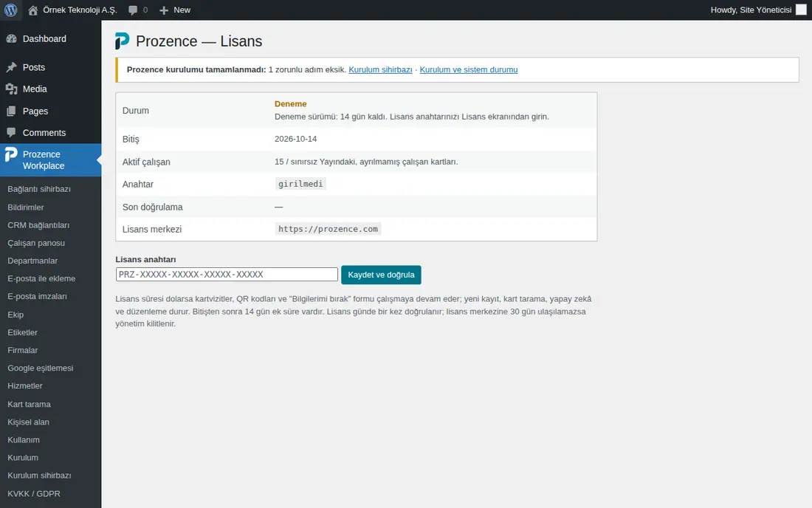Open Google eşitlemesi submenu item
The width and height of the screenshot is (812, 508).
coord(41,368)
